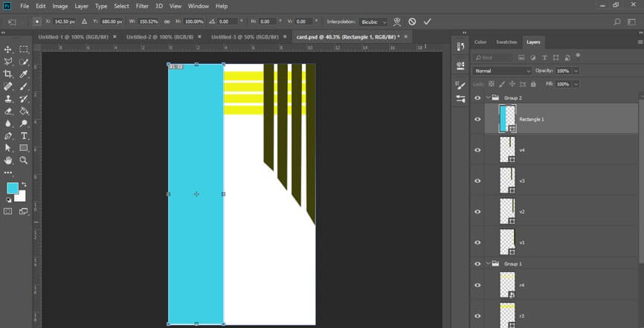
Task: Open the Normal blend mode dropdown
Action: point(502,71)
